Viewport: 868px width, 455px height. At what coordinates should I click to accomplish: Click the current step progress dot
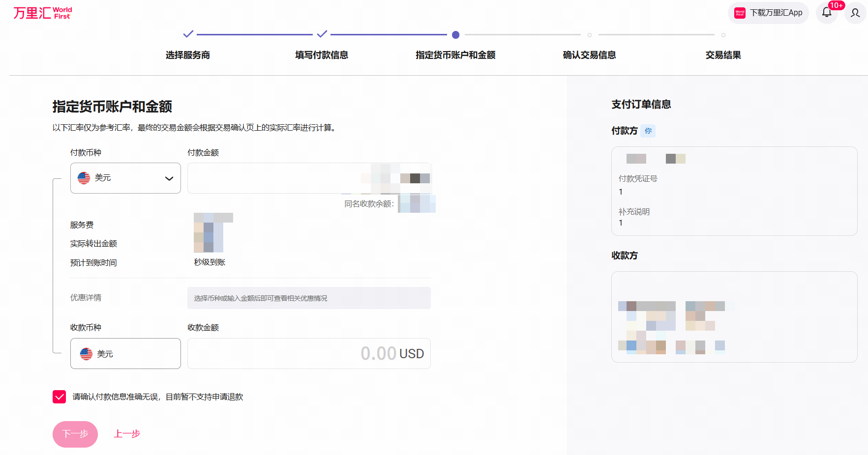click(455, 35)
